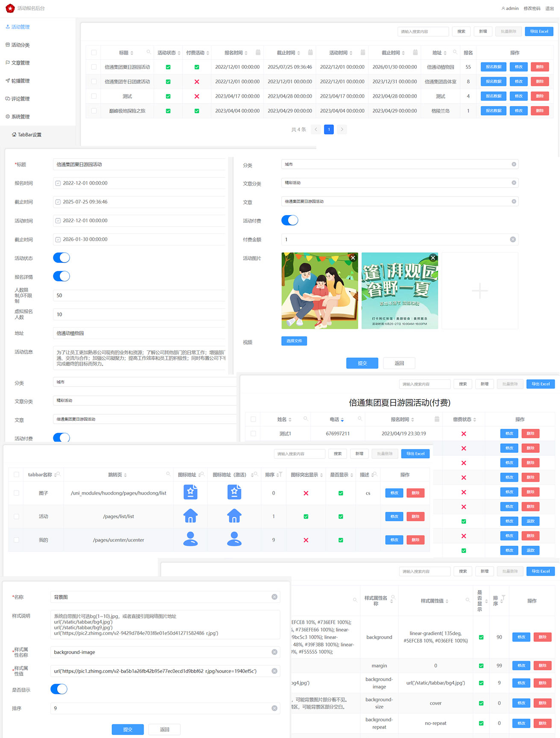Toggle the 报名详情 switch

62,276
